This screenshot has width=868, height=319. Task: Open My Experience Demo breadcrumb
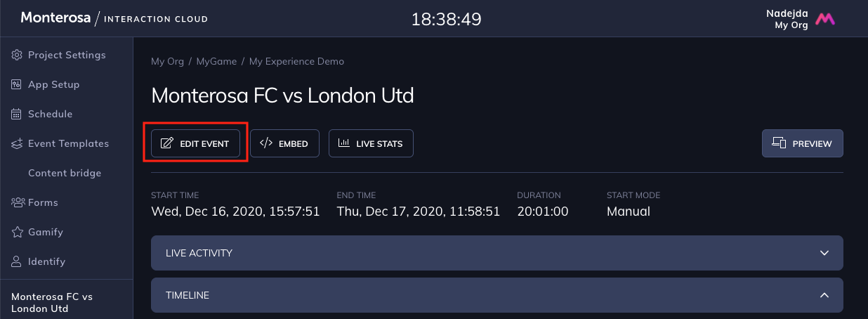tap(296, 61)
